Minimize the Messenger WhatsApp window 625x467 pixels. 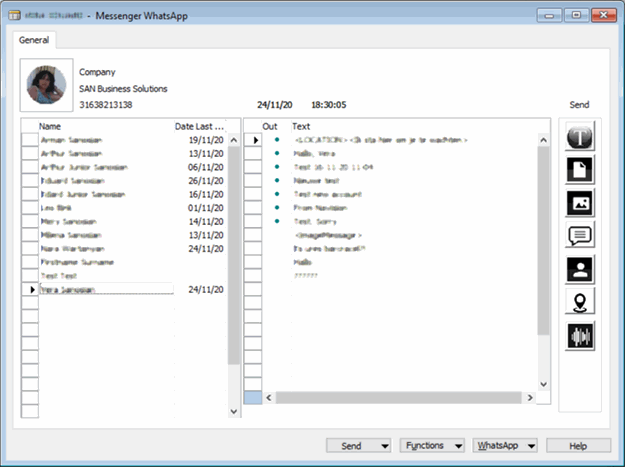549,15
